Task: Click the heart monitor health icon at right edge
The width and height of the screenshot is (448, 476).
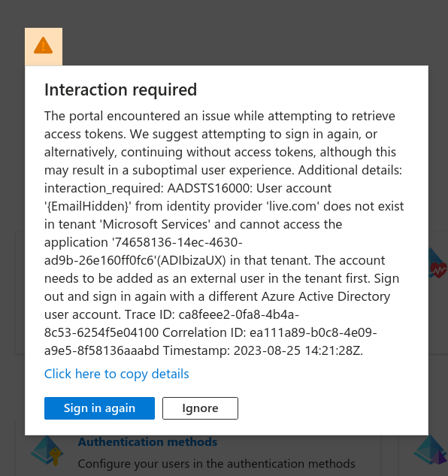Action: [x=438, y=264]
